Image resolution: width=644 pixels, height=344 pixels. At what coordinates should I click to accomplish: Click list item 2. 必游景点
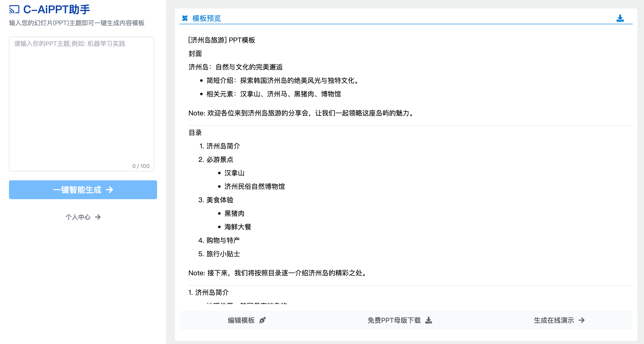[x=216, y=160]
